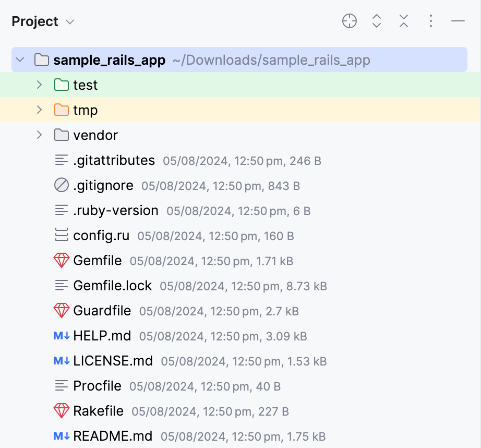Click the .gitignore file icon
This screenshot has width=481, height=448.
tap(62, 185)
